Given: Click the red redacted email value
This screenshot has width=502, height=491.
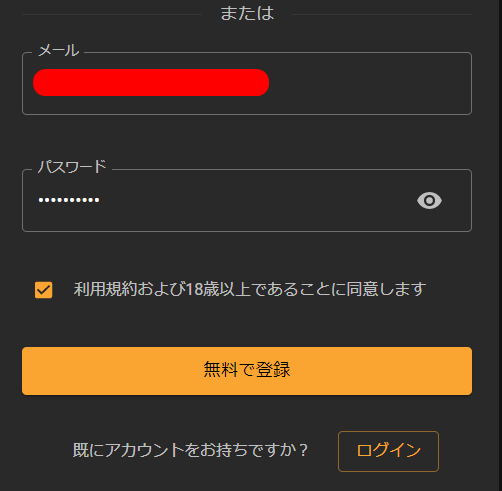Looking at the screenshot, I should (x=151, y=83).
